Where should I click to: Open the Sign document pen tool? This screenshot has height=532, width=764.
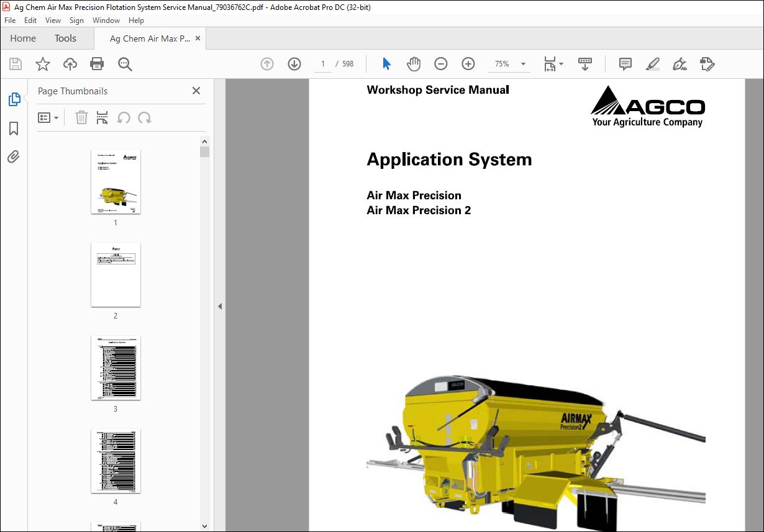click(680, 64)
